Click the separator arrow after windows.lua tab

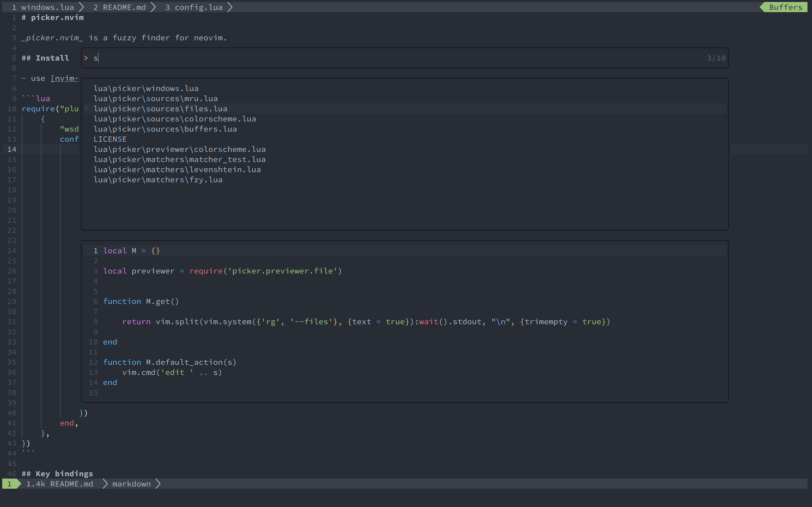pos(81,7)
